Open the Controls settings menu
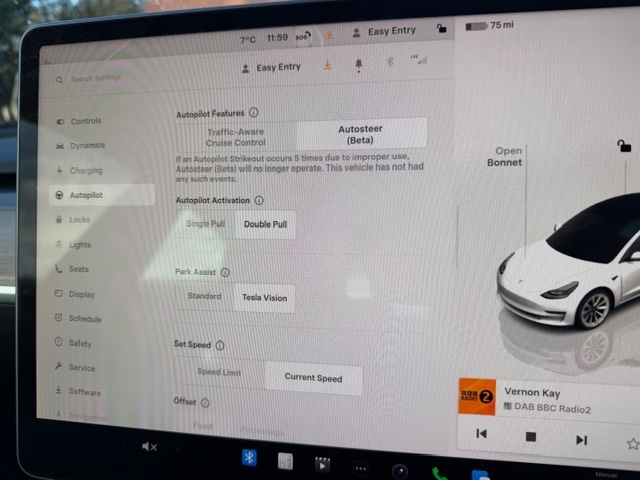Viewport: 640px width, 480px height. [x=79, y=121]
